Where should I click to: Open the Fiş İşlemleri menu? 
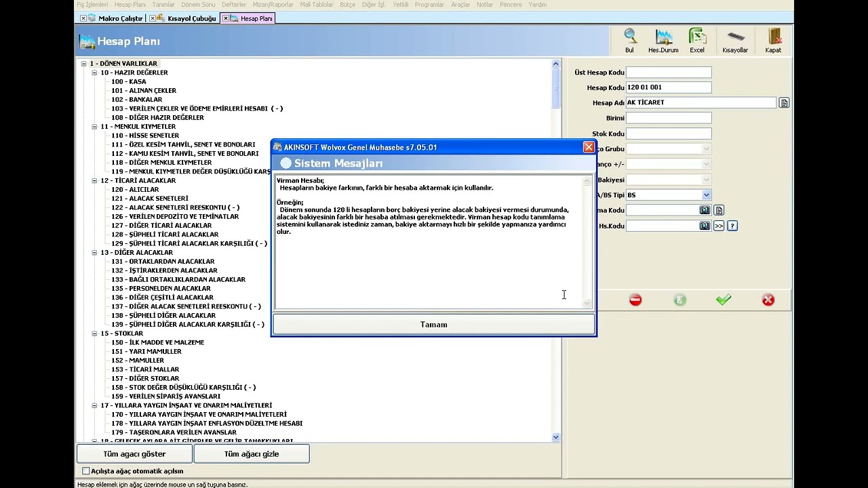(92, 5)
